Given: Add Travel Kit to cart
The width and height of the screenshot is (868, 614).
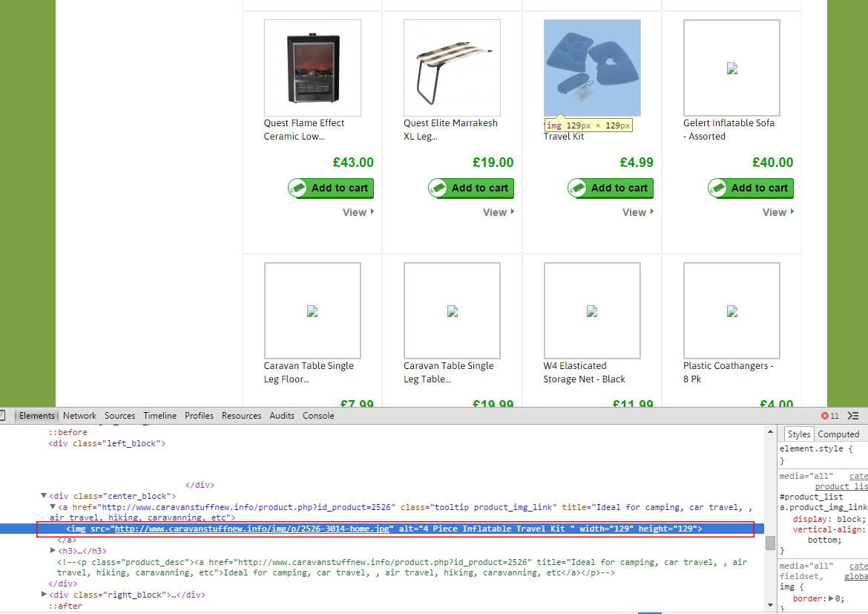Looking at the screenshot, I should tap(611, 189).
